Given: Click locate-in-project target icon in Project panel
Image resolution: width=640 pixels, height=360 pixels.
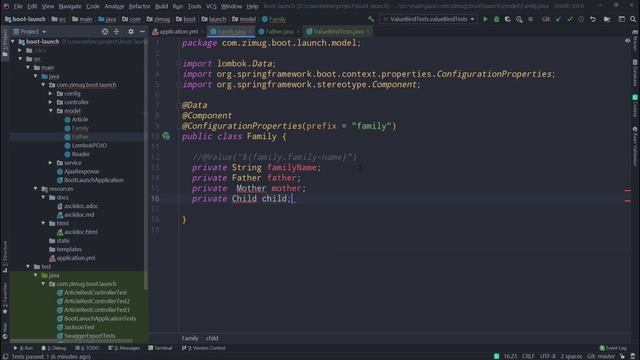Looking at the screenshot, I should pos(105,31).
